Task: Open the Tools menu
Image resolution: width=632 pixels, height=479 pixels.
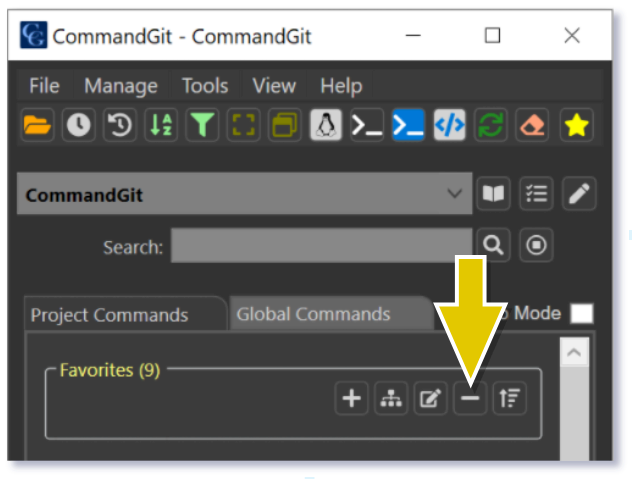Action: (x=205, y=86)
